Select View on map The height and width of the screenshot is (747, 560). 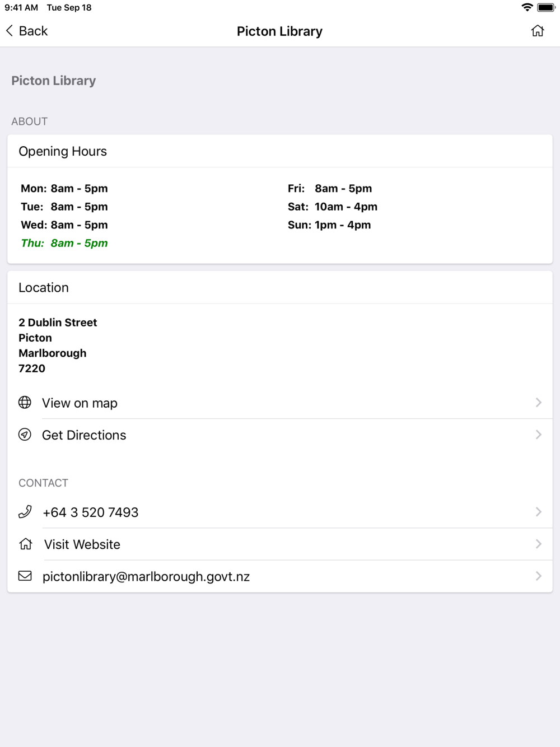280,403
